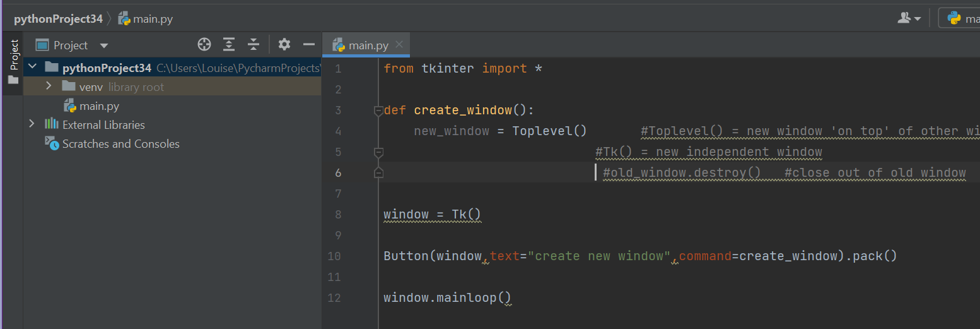Click the folder icon under Project side tab
Viewport: 980px width, 329px height.
(13, 80)
